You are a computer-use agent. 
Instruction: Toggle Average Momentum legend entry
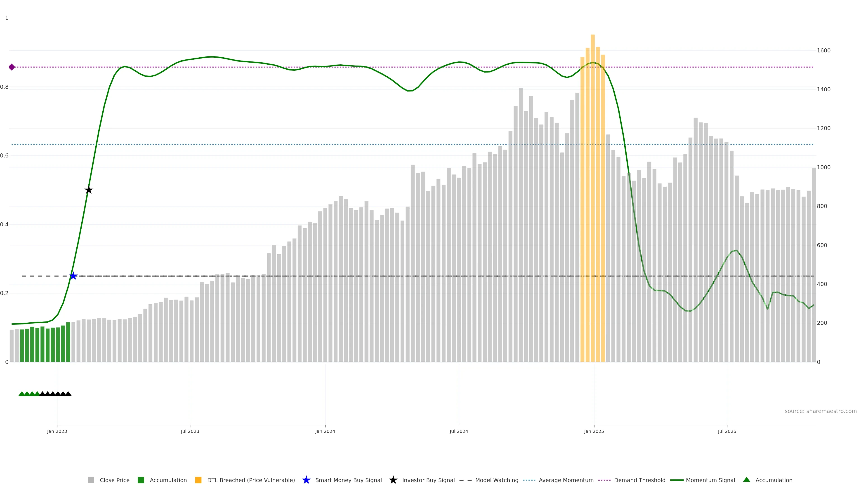tap(566, 480)
